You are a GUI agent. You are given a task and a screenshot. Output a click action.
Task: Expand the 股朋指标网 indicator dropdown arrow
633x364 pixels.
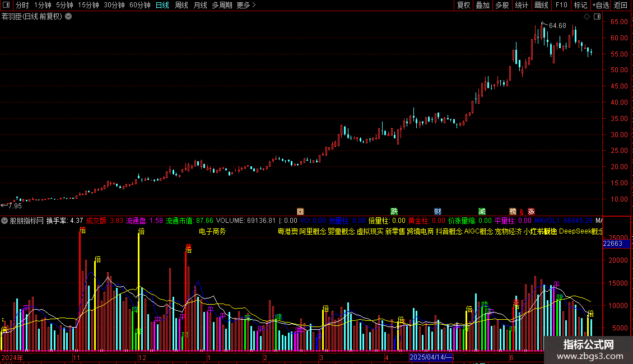click(4, 221)
